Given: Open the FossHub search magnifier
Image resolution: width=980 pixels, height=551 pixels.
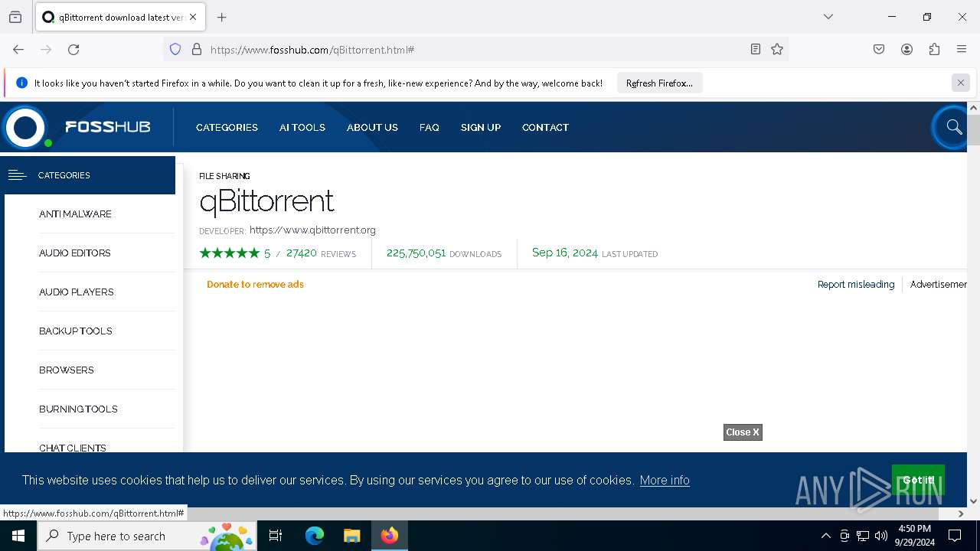Looking at the screenshot, I should [953, 127].
